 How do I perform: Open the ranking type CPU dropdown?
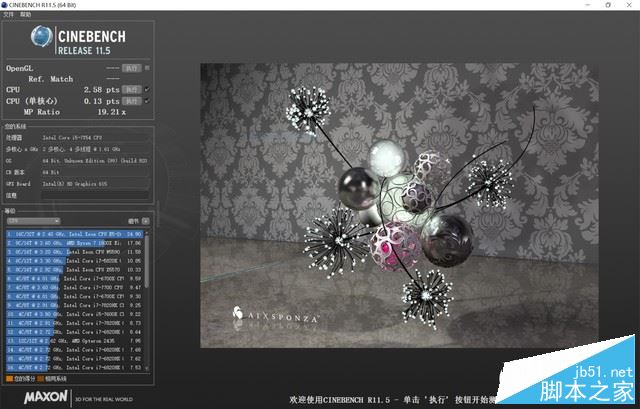[x=33, y=221]
